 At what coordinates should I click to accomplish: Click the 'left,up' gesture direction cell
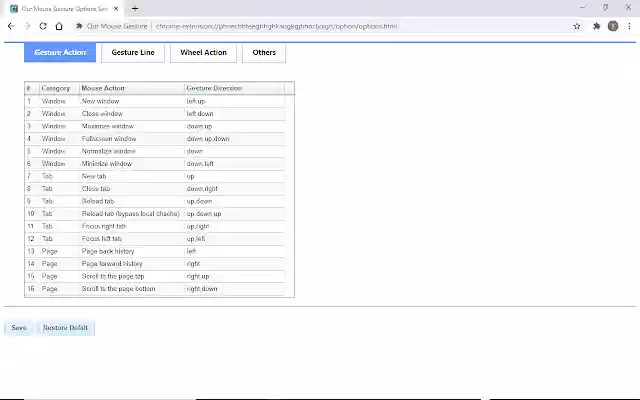coord(234,101)
